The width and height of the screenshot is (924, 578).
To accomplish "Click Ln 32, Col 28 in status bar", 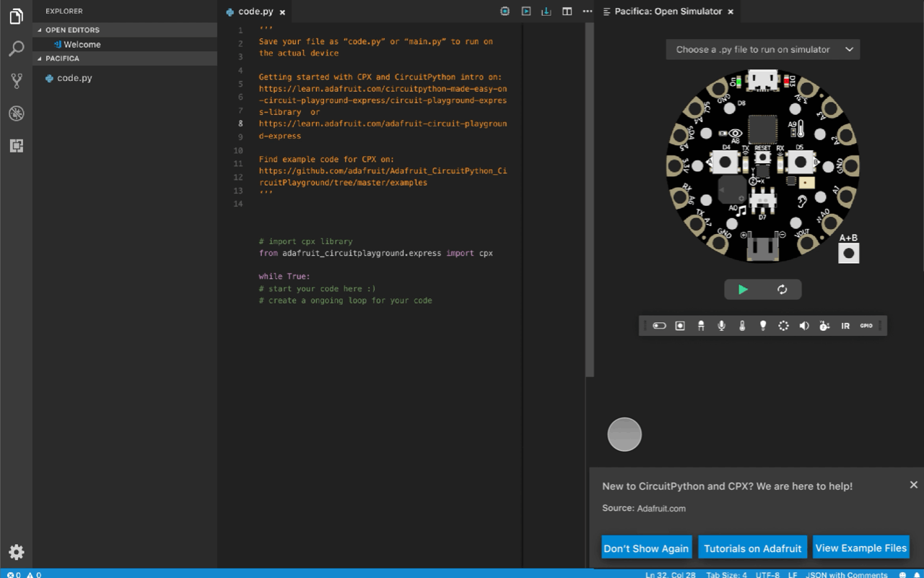I will pos(671,574).
